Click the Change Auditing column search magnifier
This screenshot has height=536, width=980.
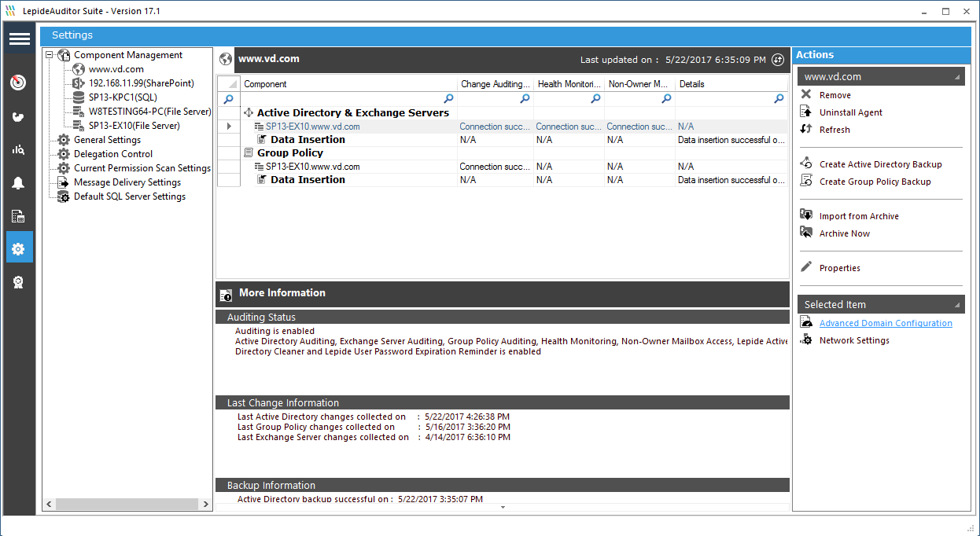(x=525, y=99)
